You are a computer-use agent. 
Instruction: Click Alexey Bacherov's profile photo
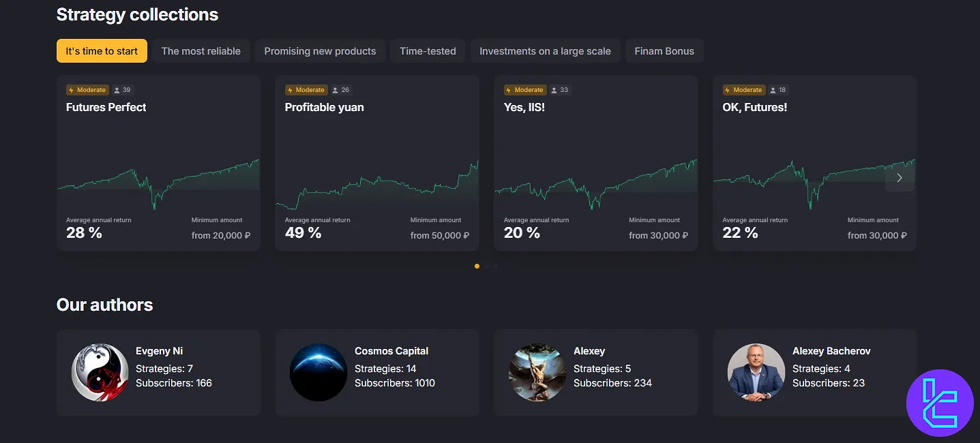[756, 373]
